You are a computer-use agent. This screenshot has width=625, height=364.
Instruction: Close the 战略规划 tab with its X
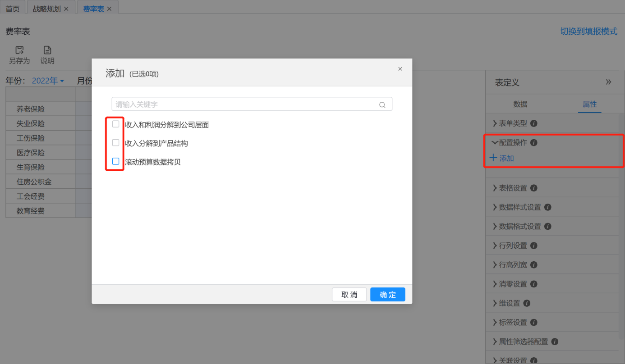pyautogui.click(x=66, y=9)
